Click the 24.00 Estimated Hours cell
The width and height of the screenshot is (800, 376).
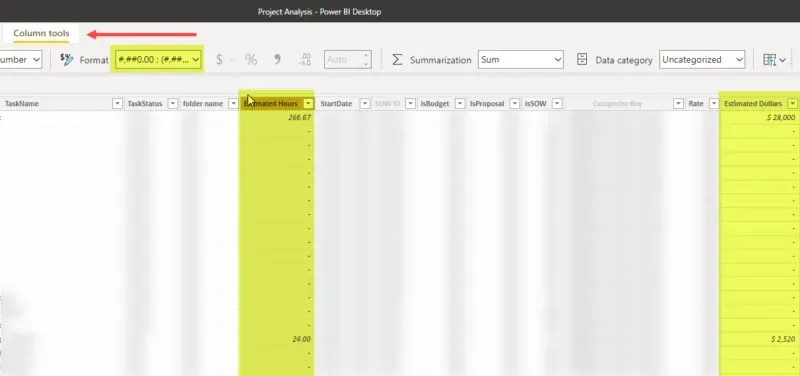coord(277,339)
